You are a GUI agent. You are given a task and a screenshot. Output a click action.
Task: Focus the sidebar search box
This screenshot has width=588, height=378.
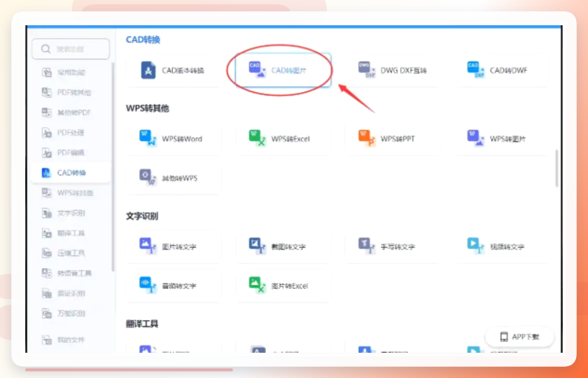[71, 49]
